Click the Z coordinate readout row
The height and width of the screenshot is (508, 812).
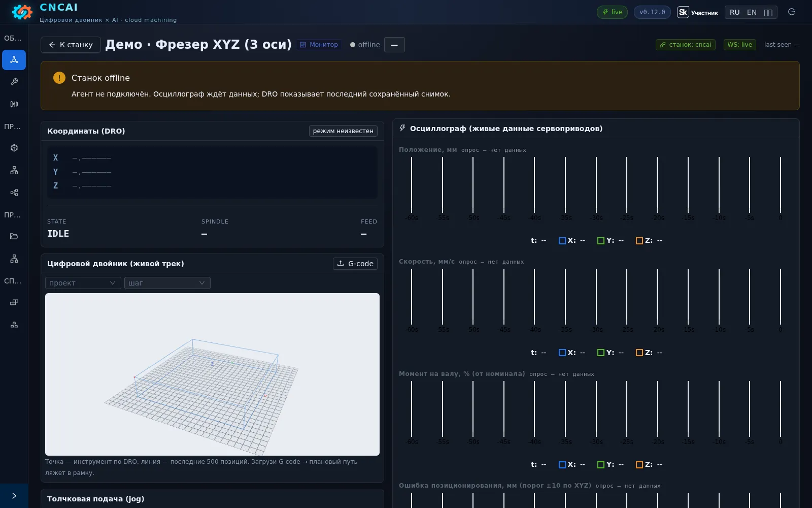coord(212,186)
